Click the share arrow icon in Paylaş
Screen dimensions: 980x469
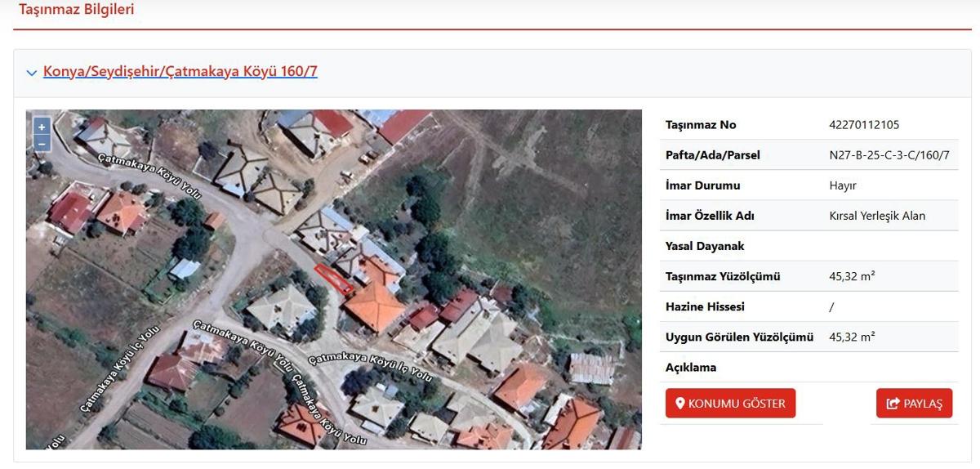tap(893, 404)
